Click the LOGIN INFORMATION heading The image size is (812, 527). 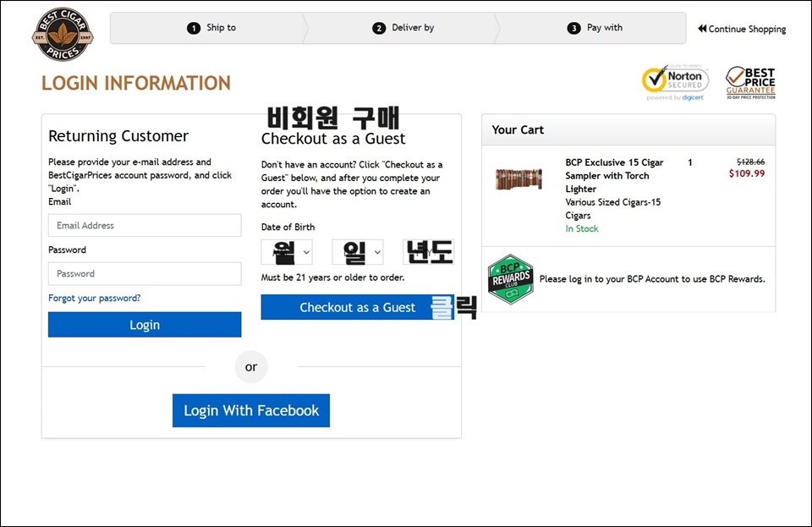click(x=136, y=84)
